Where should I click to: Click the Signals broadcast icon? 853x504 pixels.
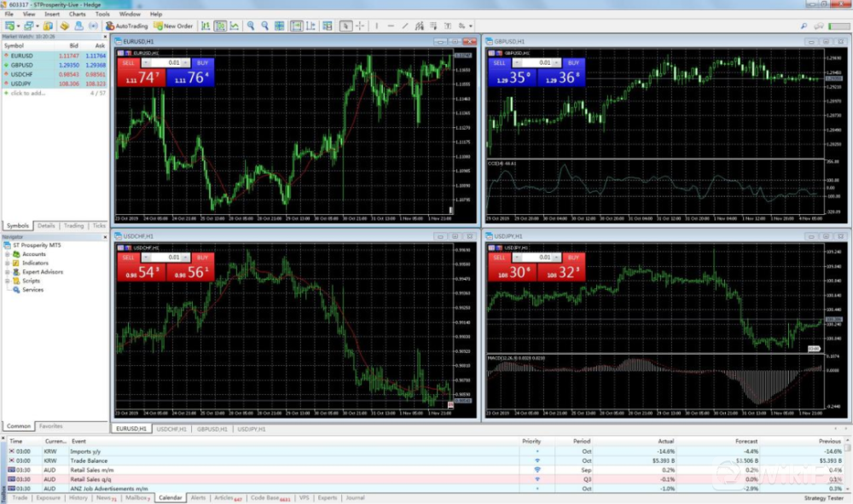pos(94,26)
